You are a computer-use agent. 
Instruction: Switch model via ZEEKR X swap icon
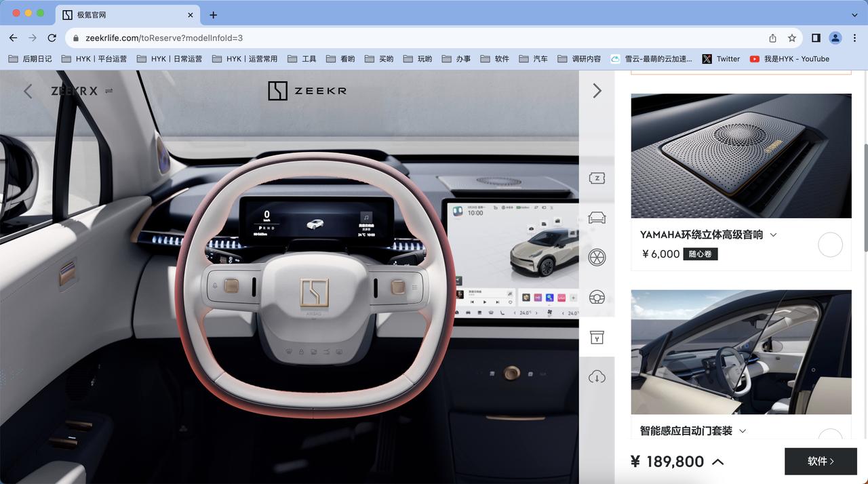[108, 91]
